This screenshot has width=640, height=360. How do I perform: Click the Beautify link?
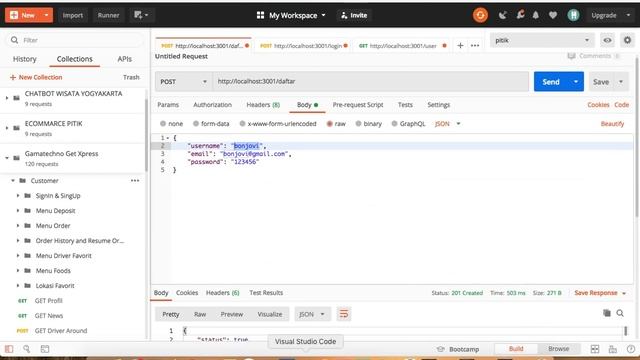612,124
